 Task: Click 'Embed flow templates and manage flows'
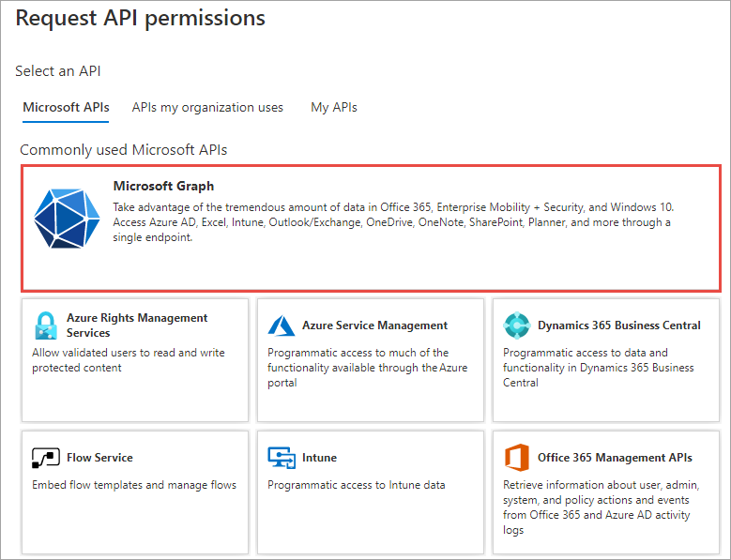(x=134, y=485)
